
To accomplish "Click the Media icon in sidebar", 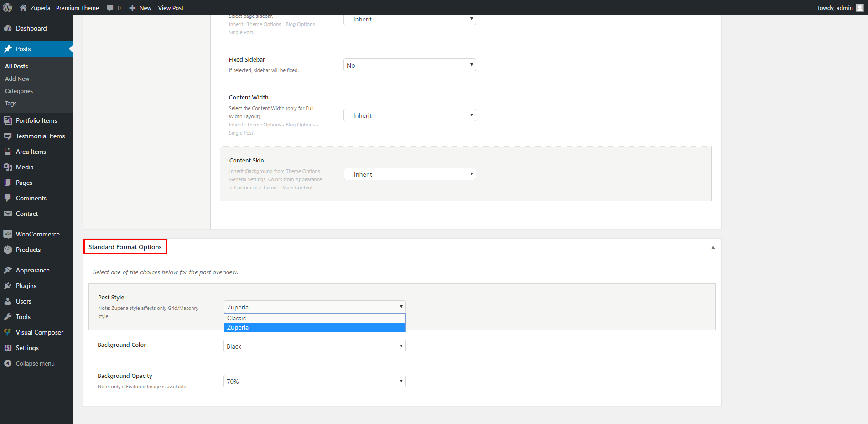I will tap(8, 167).
